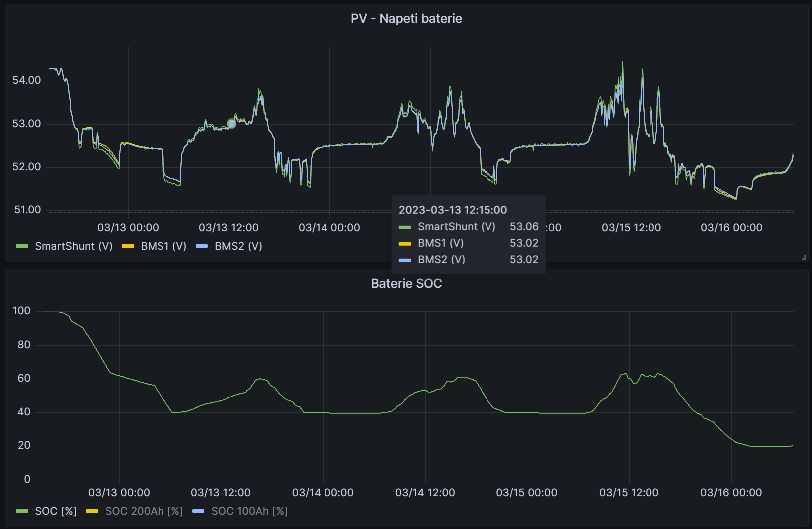Click the yellow BMS1 (V) legend color icon
The height and width of the screenshot is (529, 812).
(128, 246)
